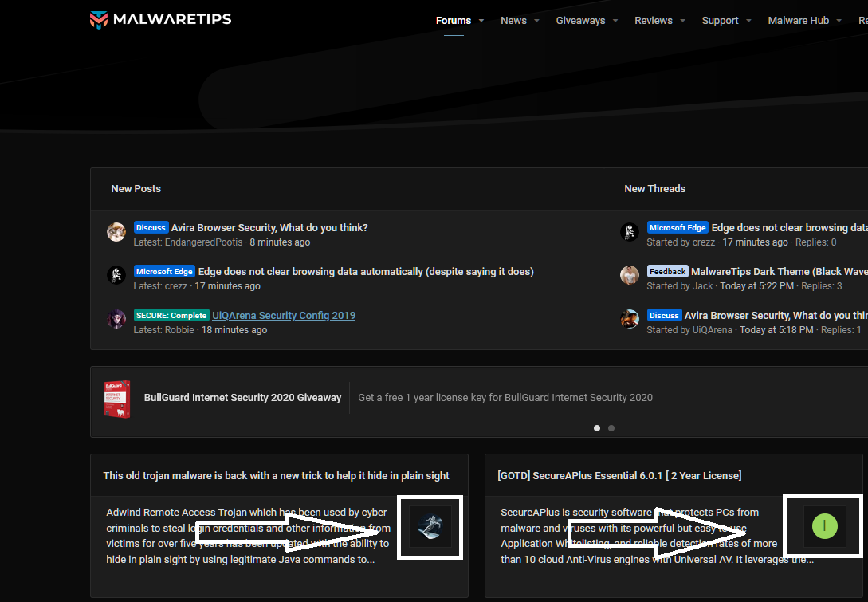The image size is (868, 602).
Task: Click author avatar on trojan malware article
Action: point(430,526)
